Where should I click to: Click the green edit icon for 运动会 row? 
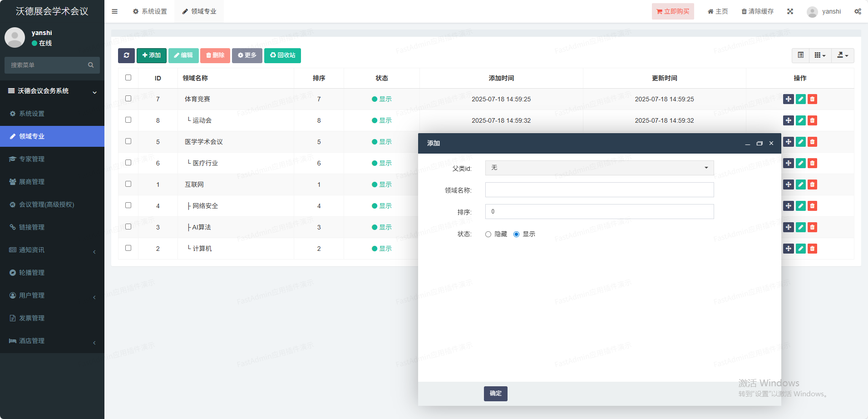click(800, 120)
